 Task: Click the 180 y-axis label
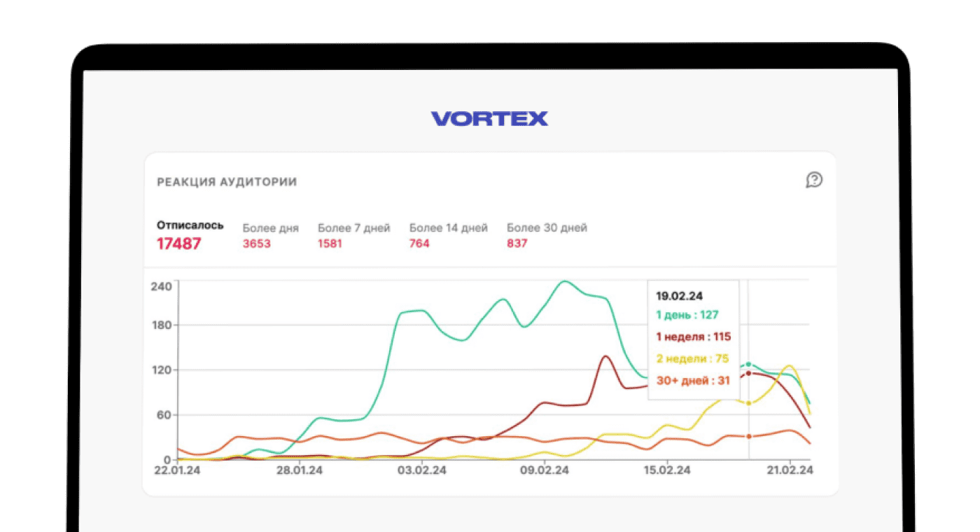point(162,325)
